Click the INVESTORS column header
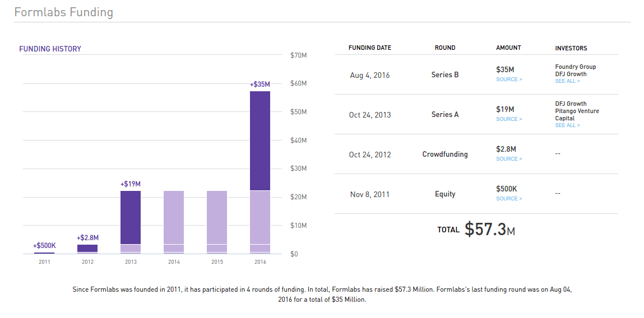Viewport: 644px width, 318px height. click(x=571, y=48)
